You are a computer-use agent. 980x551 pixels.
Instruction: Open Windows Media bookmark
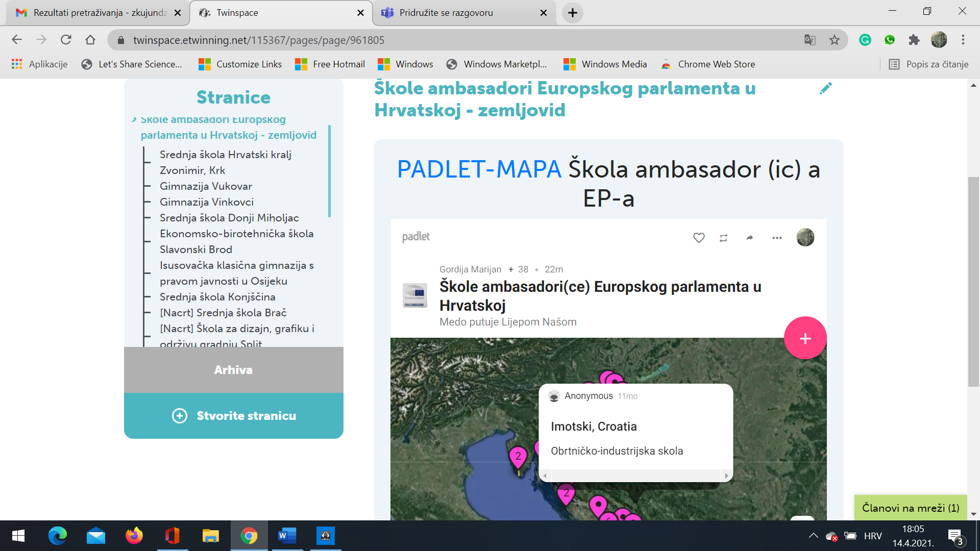pyautogui.click(x=605, y=64)
